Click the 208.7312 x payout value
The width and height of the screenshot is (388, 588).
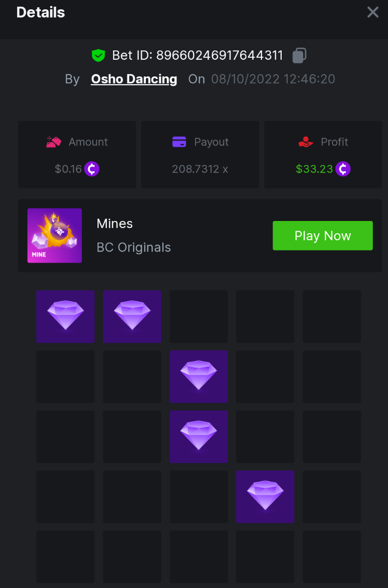pos(200,169)
